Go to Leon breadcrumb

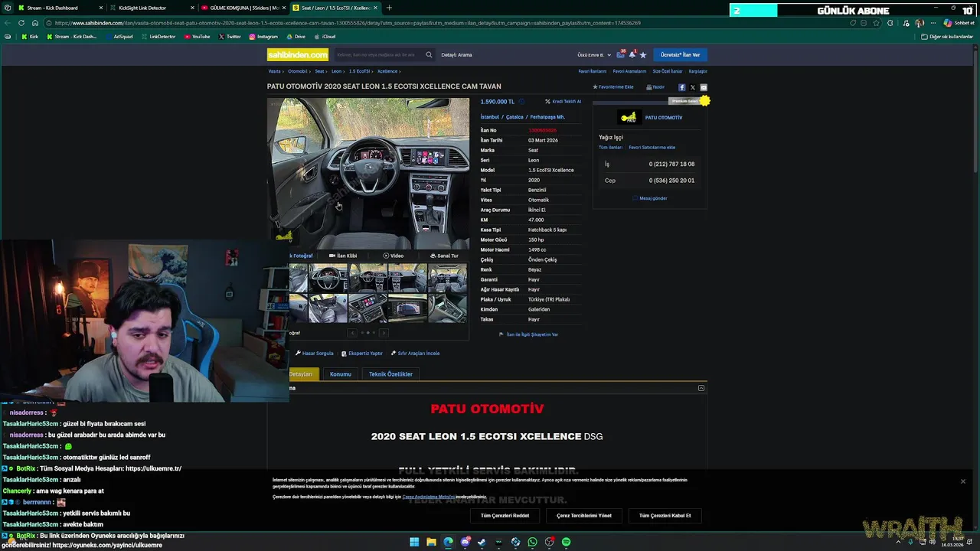click(336, 71)
